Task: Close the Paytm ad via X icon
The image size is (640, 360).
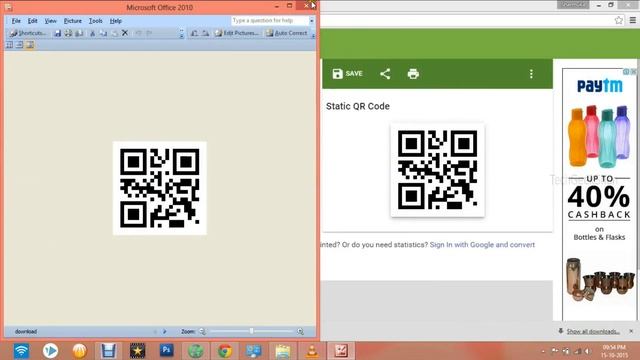Action: click(633, 71)
